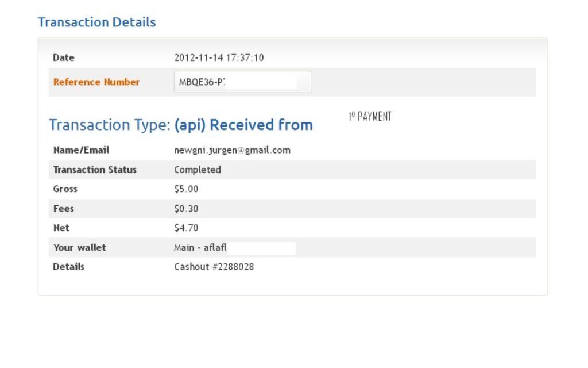
Task: Click the Net amount $4.70
Action: click(186, 228)
